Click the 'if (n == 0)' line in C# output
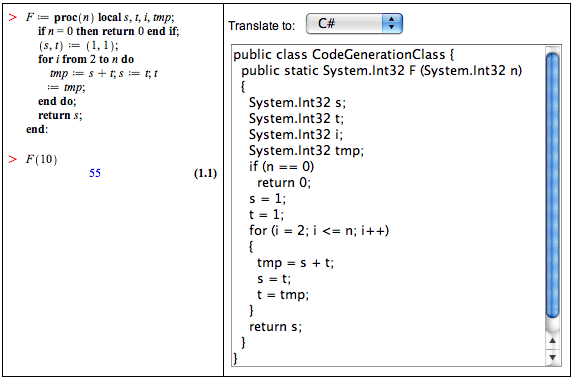The height and width of the screenshot is (381, 574). (x=282, y=167)
